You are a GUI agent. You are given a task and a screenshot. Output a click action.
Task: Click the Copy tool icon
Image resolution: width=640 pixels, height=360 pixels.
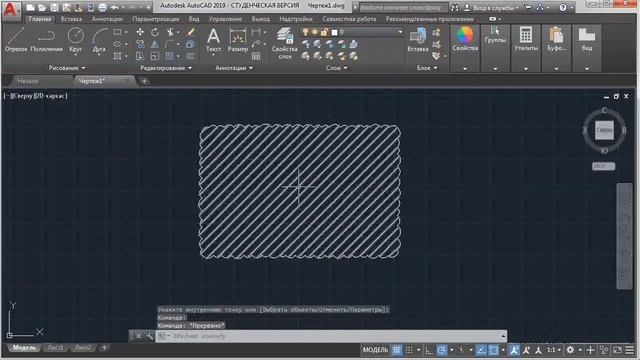[x=140, y=44]
